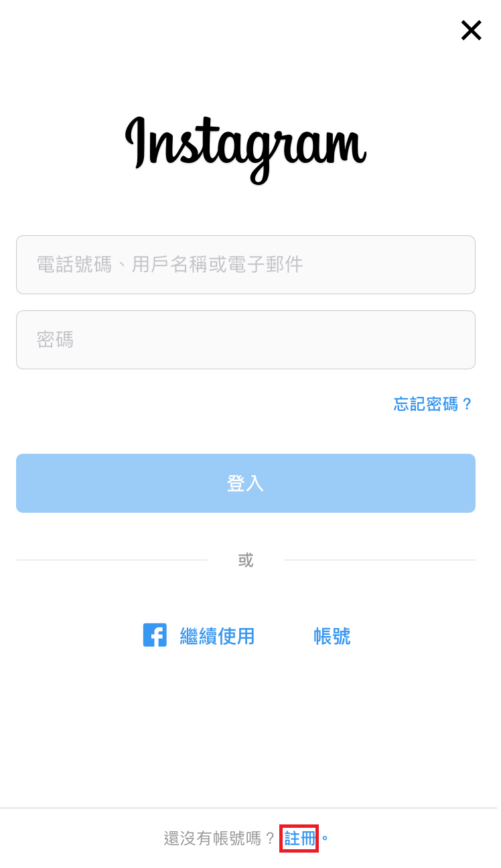
Task: Click the 密碼 placeholder text
Action: click(x=55, y=340)
